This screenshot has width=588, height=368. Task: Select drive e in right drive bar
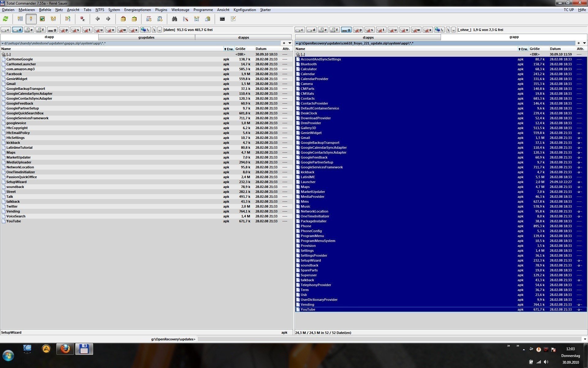click(323, 30)
